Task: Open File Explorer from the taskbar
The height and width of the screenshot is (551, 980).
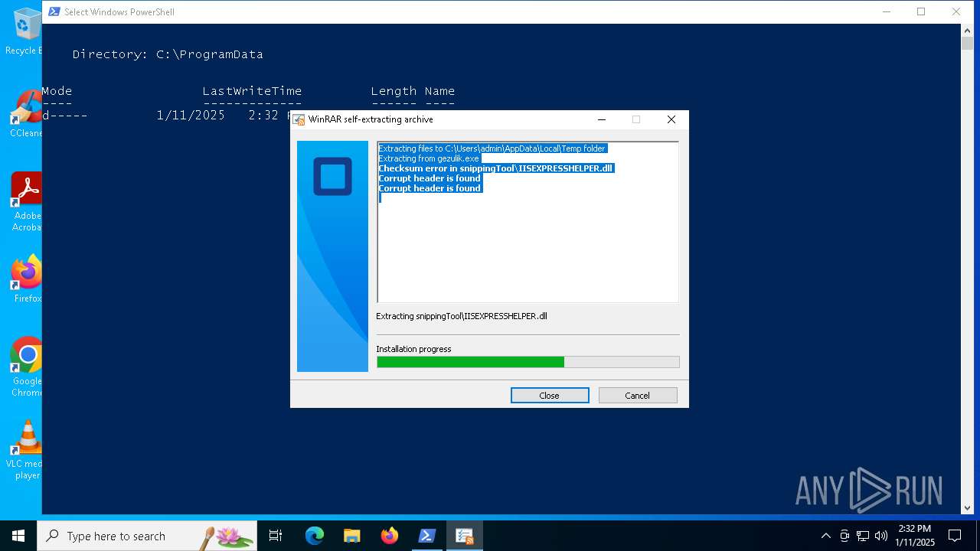Action: [352, 536]
